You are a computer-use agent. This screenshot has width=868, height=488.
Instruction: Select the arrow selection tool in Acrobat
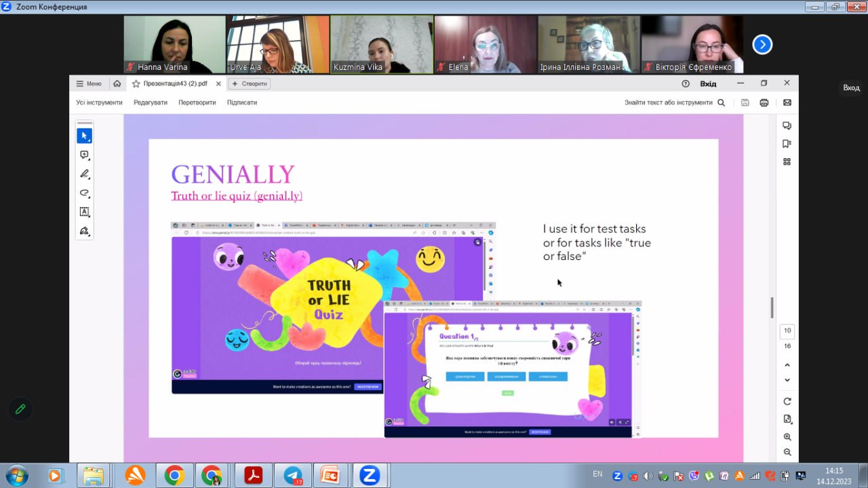84,136
